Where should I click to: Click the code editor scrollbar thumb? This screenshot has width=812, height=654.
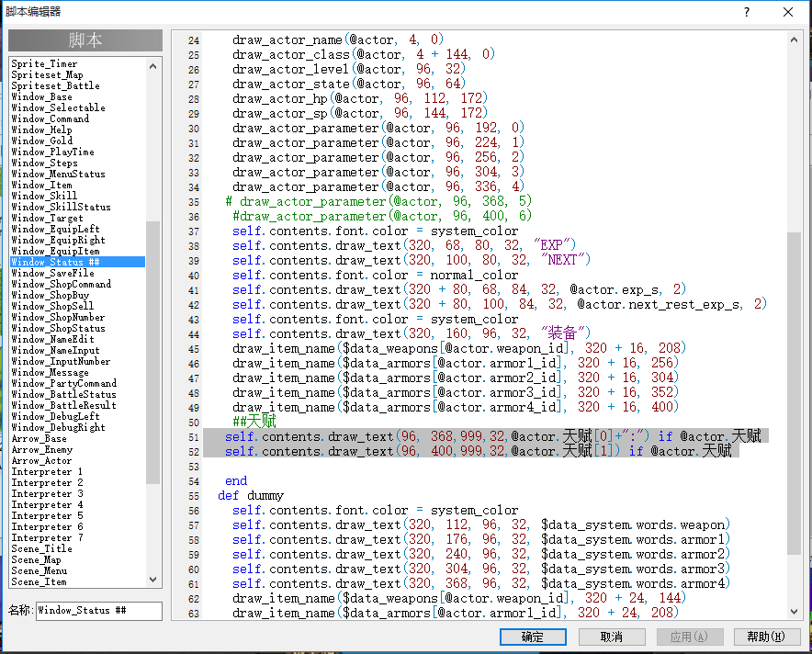pos(794,393)
